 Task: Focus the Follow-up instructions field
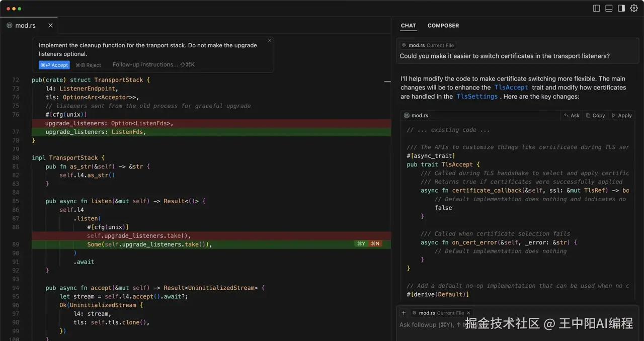point(153,64)
